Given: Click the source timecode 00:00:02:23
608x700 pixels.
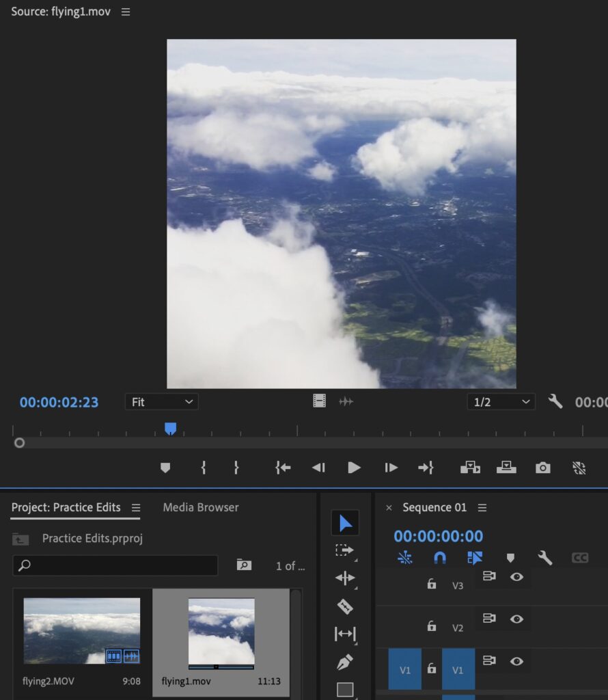Looking at the screenshot, I should tap(59, 402).
